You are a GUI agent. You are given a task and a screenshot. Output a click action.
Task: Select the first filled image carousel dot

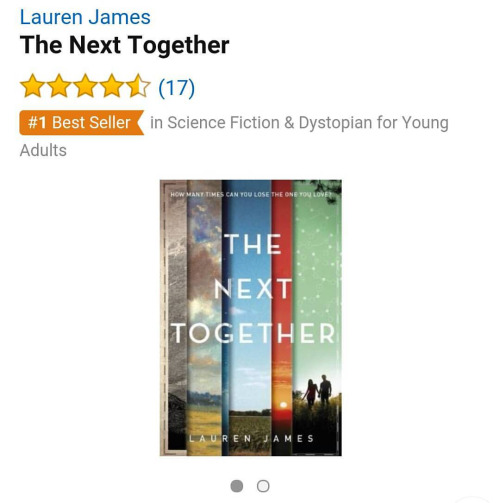237,486
